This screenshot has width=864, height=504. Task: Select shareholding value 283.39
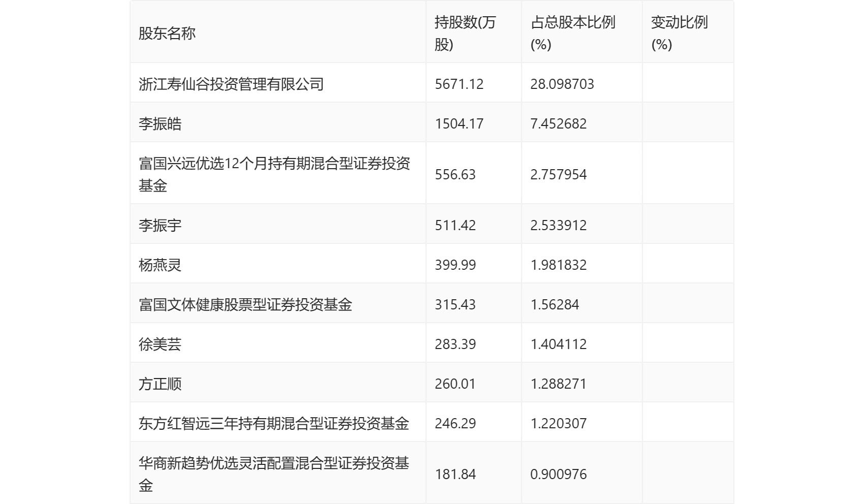(x=455, y=344)
